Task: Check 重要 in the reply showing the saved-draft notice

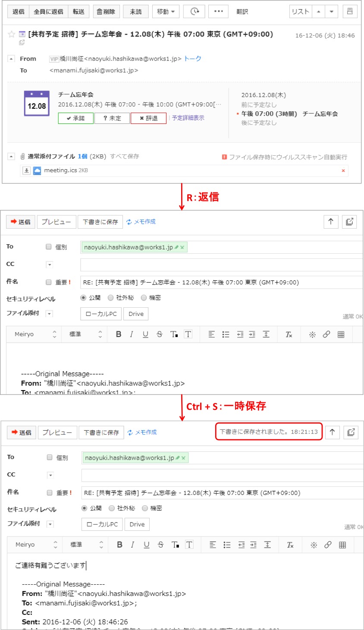Action: 50,493
